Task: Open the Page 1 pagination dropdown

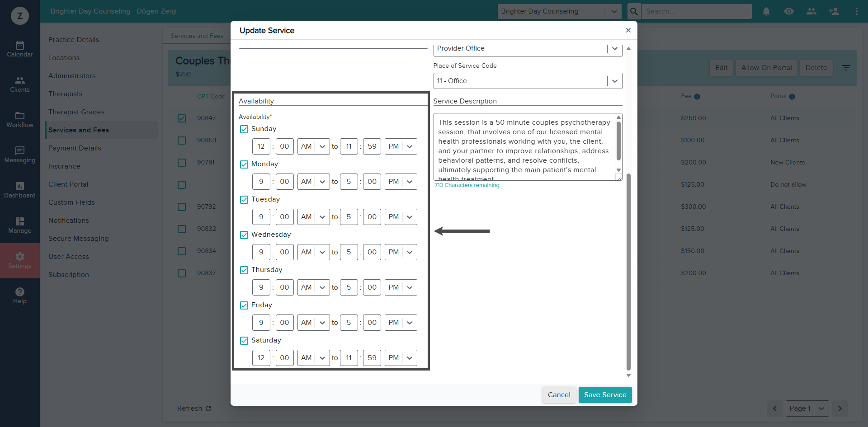Action: coord(807,408)
